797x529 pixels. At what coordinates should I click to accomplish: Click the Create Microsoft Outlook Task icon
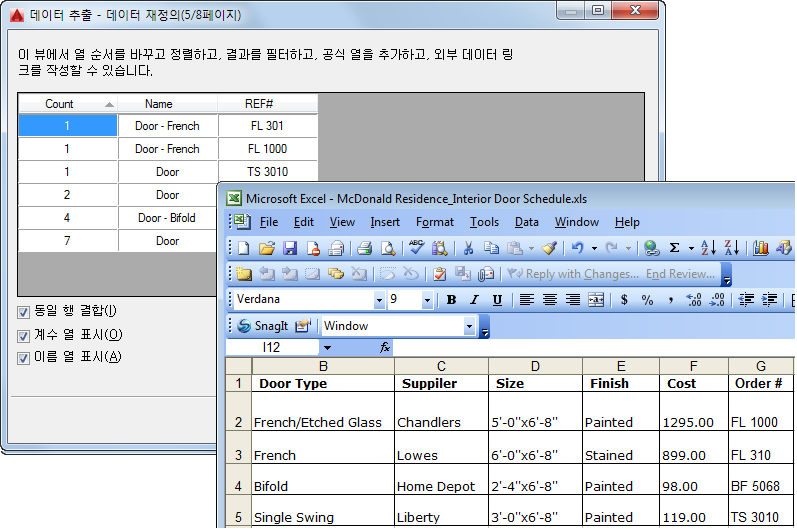(439, 274)
